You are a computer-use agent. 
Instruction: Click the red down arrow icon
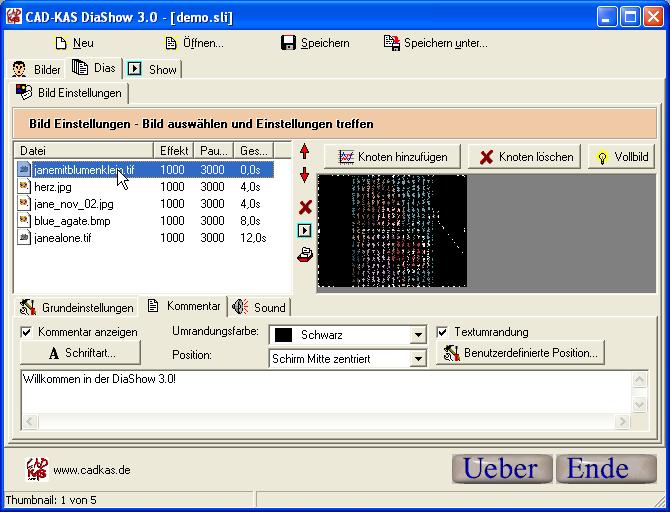click(x=305, y=175)
